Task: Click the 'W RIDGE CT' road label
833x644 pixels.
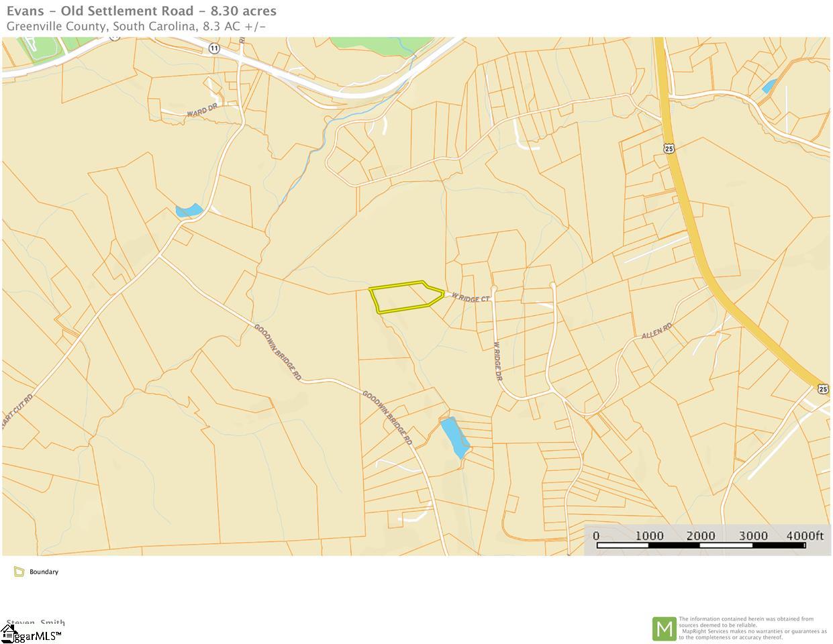Action: 471,297
